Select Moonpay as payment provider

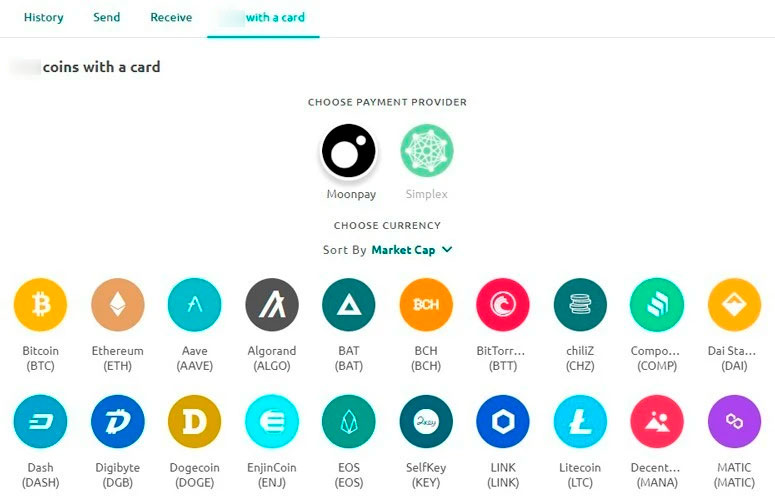pyautogui.click(x=349, y=152)
